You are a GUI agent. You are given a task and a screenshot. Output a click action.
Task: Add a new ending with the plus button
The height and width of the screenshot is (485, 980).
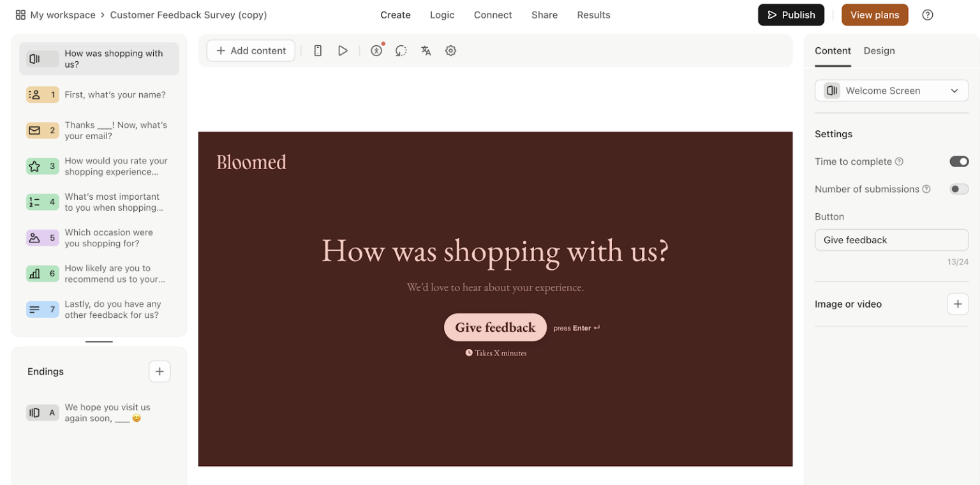(160, 371)
